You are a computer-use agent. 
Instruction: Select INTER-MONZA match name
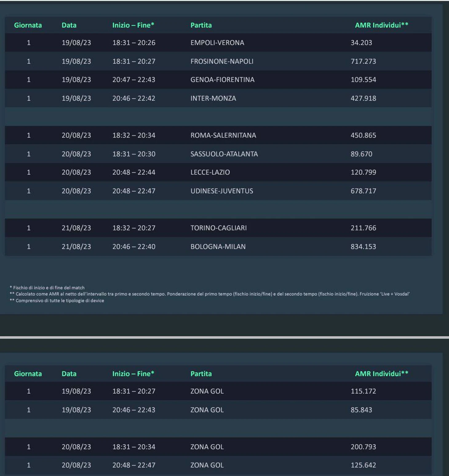pyautogui.click(x=213, y=98)
